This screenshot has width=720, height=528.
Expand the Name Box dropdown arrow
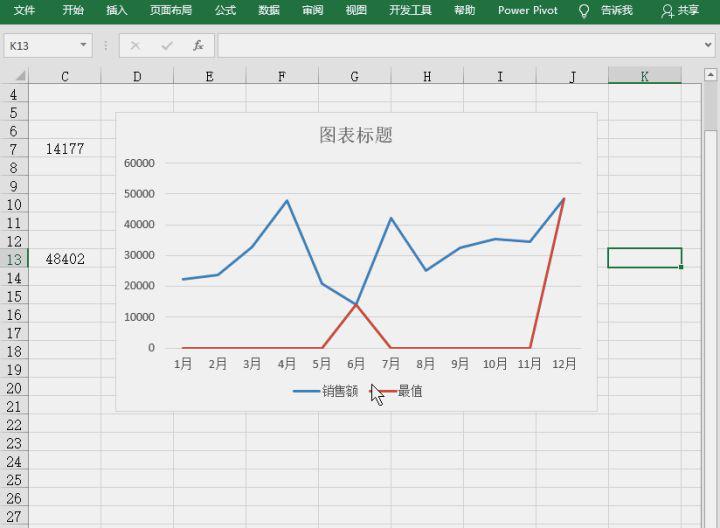click(x=83, y=45)
